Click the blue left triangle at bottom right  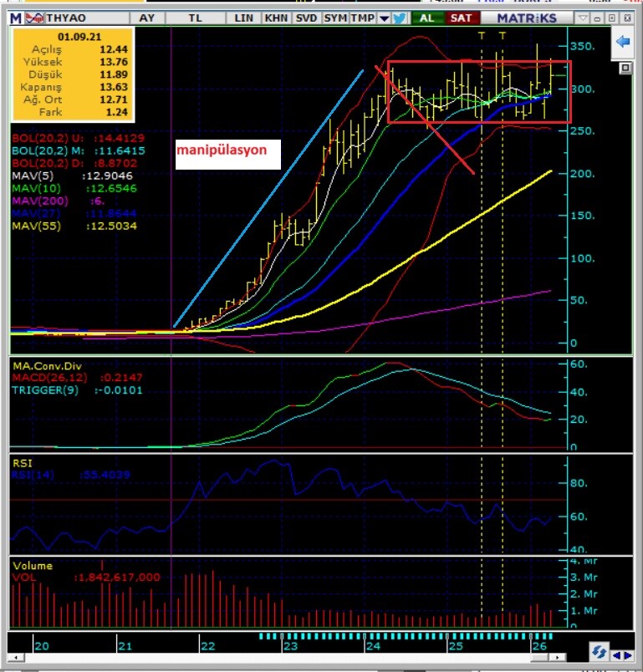tap(615, 654)
